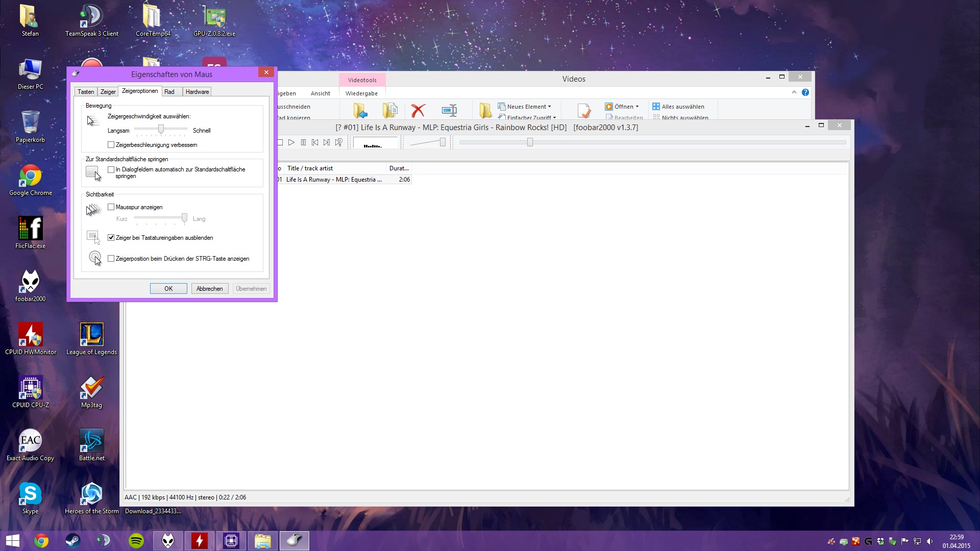Open the Öffnen dropdown arrow
The image size is (980, 551).
click(637, 107)
